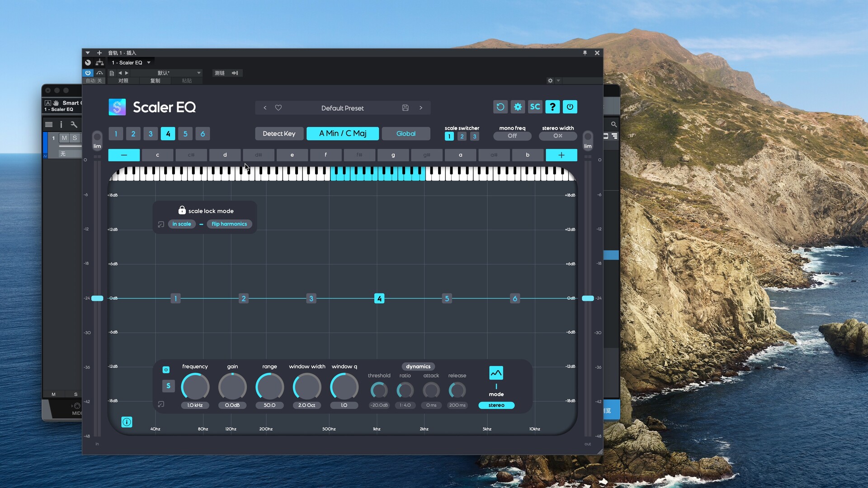Click the search magnifier in background window
This screenshot has height=488, width=868.
point(613,124)
